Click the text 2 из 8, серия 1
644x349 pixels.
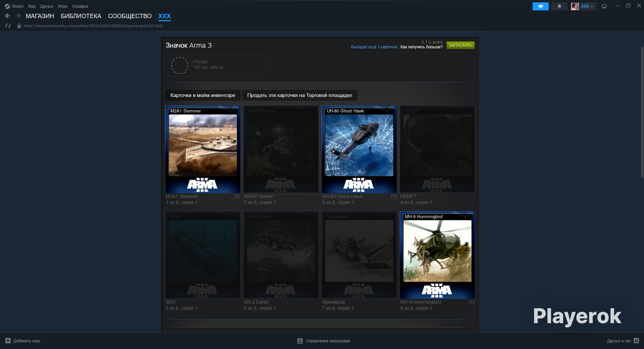click(x=260, y=202)
